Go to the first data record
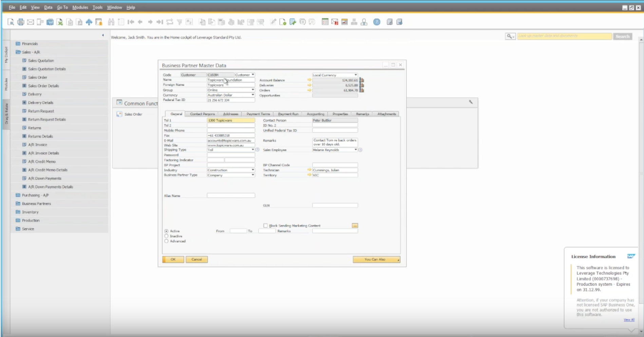 tap(131, 22)
